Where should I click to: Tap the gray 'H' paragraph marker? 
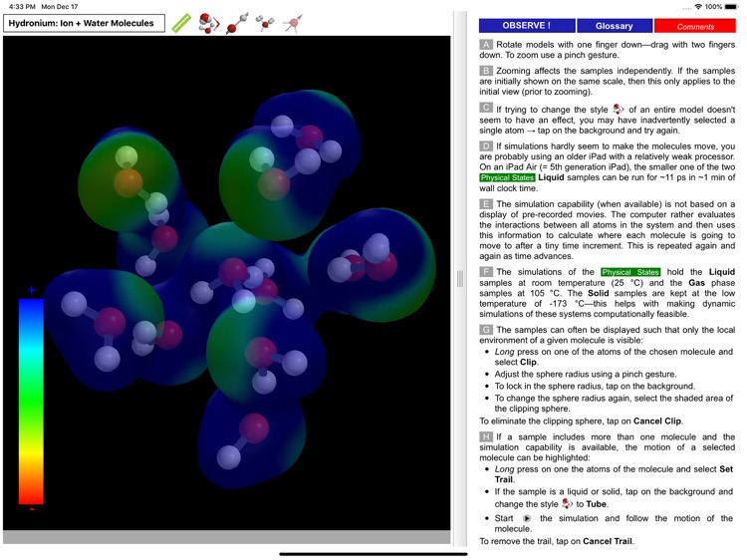(486, 437)
